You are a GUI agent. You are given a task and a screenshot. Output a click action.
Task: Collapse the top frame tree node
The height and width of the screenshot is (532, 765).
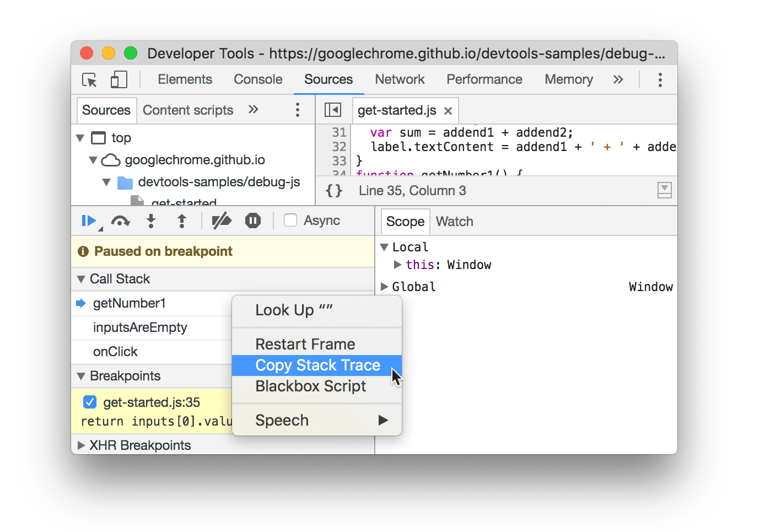coord(80,138)
